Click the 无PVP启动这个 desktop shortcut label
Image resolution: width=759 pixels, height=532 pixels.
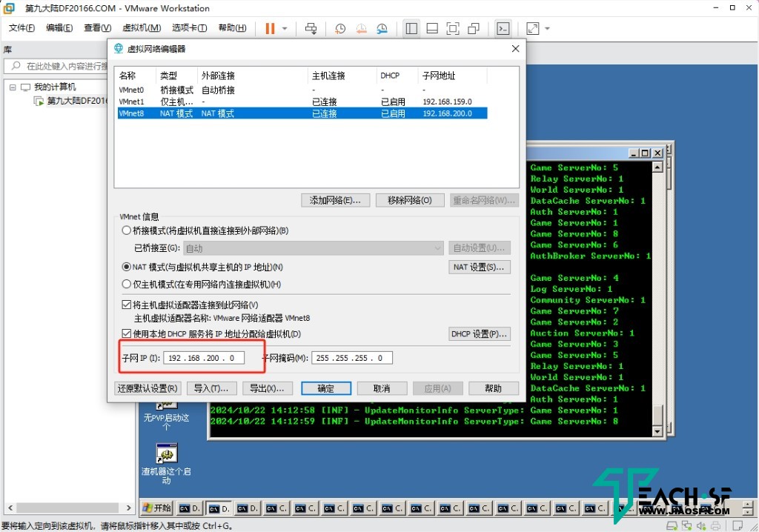(x=167, y=422)
